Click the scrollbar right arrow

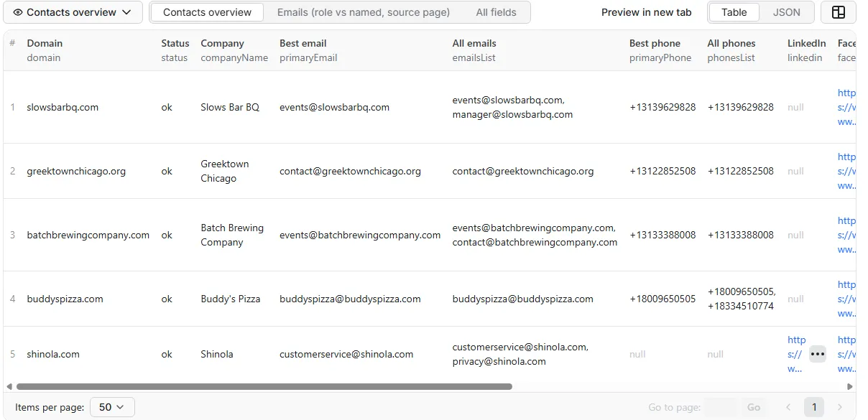[851, 386]
